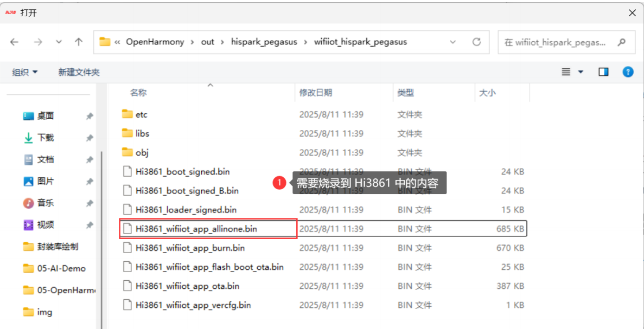
Task: Click the file icon of Hi3861_wifiiot_app_burn.bin
Action: tap(128, 248)
